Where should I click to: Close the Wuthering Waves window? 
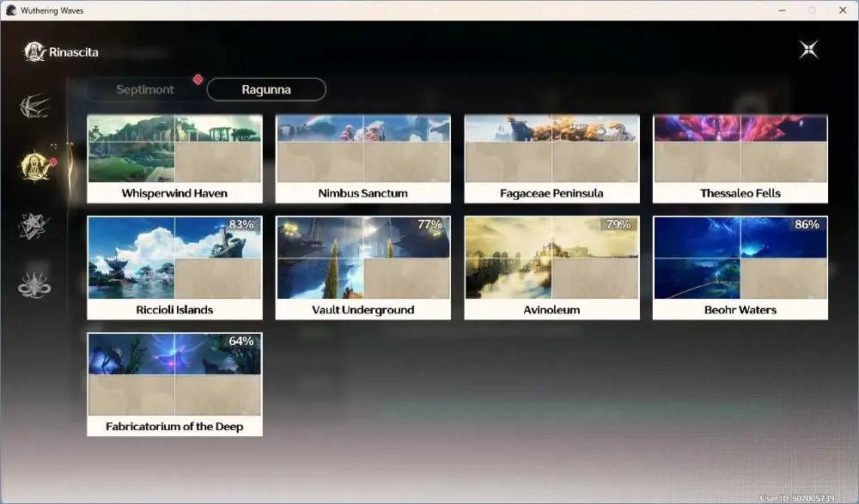point(843,10)
